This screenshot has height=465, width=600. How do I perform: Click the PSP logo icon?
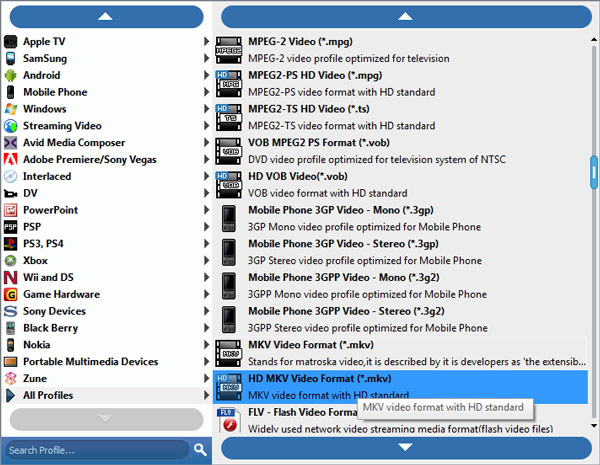10,227
